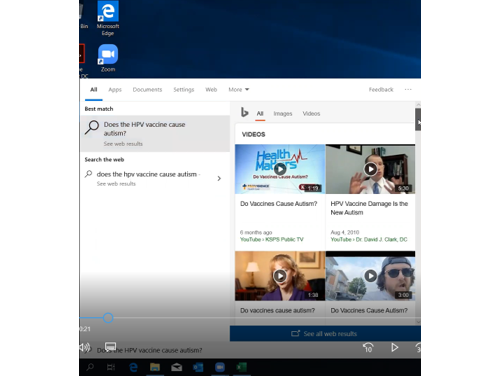Click magnifier icon beside best match
Screen dimensions: 500x377
click(x=92, y=127)
